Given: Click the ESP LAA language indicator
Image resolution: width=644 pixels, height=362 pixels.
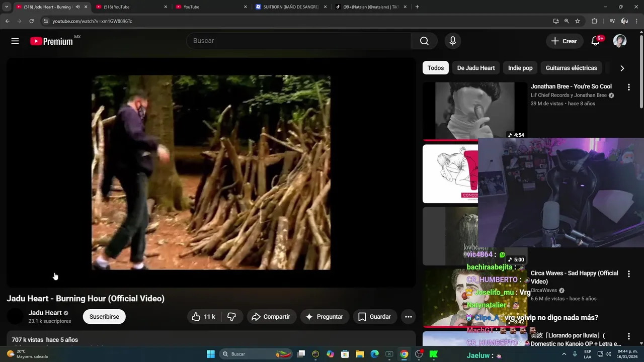Looking at the screenshot, I should tap(588, 354).
